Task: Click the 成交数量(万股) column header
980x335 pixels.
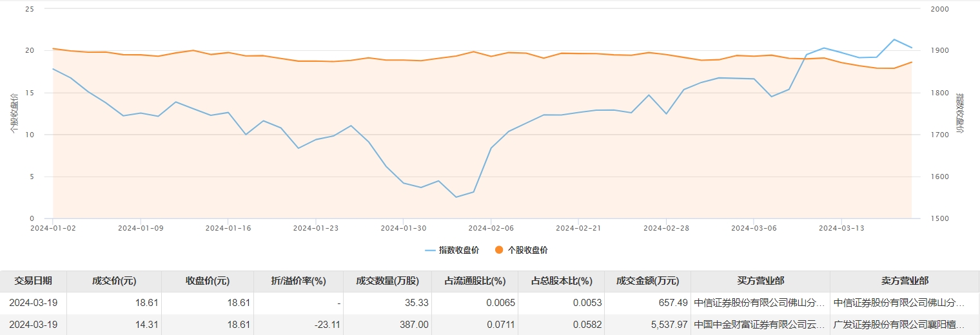Action: click(388, 281)
